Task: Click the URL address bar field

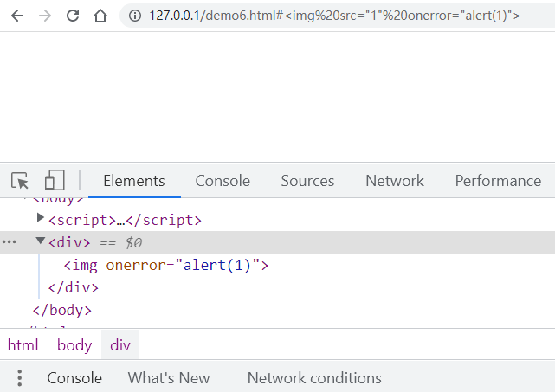Action: pos(346,16)
